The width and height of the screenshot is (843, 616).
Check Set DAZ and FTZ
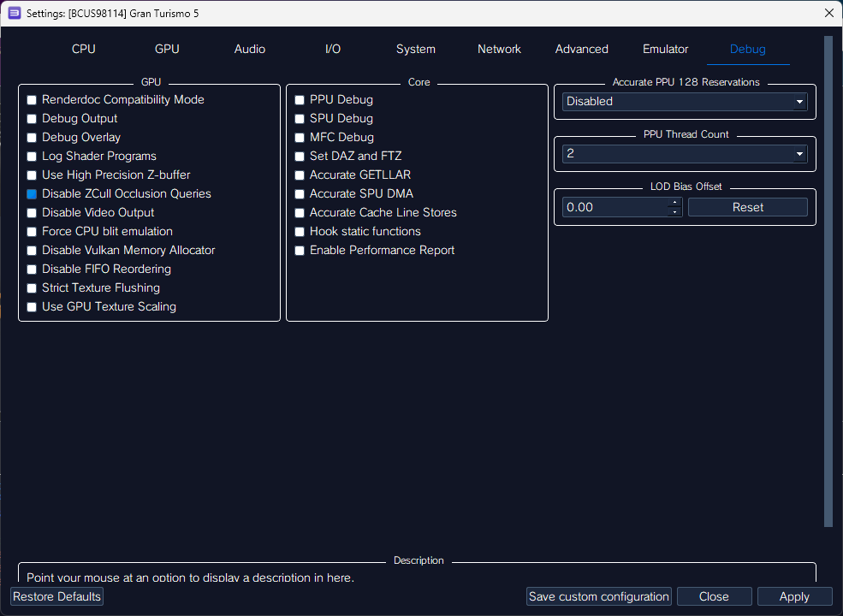point(300,157)
